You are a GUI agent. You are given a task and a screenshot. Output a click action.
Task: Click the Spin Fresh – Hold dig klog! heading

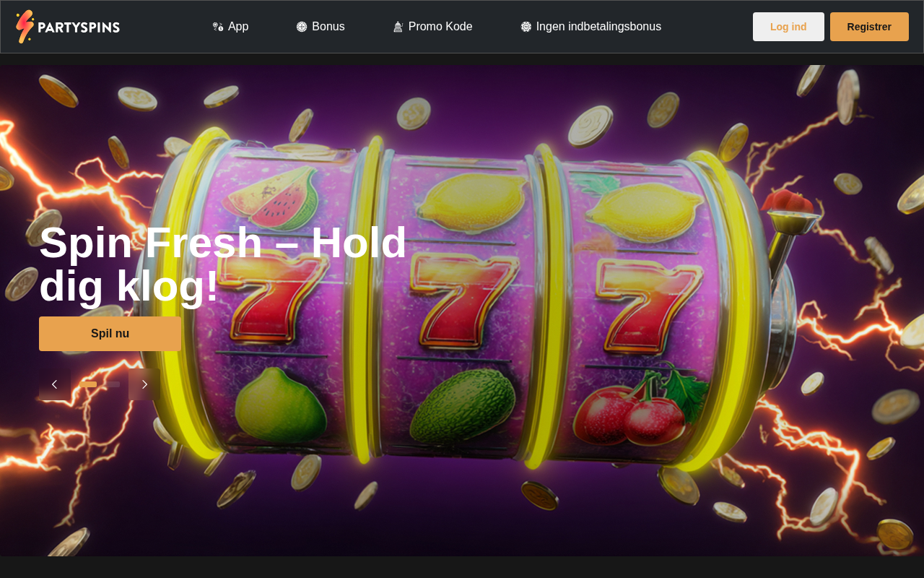pos(223,264)
